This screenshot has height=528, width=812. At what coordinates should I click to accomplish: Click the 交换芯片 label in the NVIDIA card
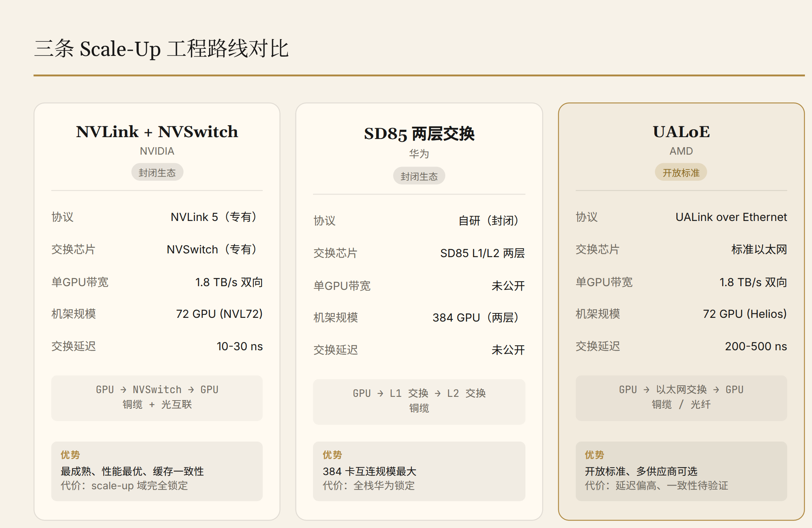pos(73,249)
